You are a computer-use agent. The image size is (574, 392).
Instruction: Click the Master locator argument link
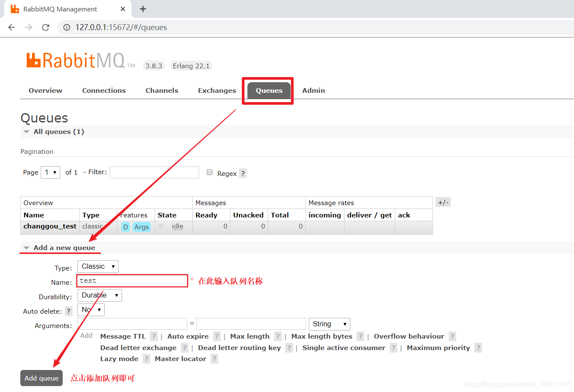point(180,359)
